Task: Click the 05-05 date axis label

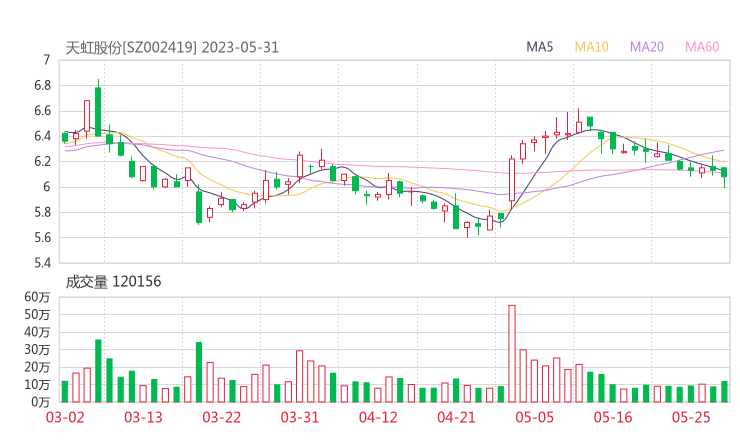Action: pos(534,417)
